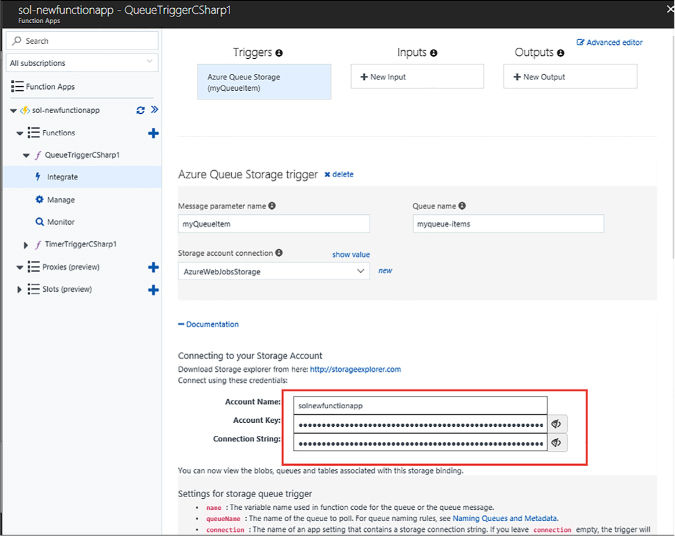Add a new proxy with plus icon

(153, 267)
